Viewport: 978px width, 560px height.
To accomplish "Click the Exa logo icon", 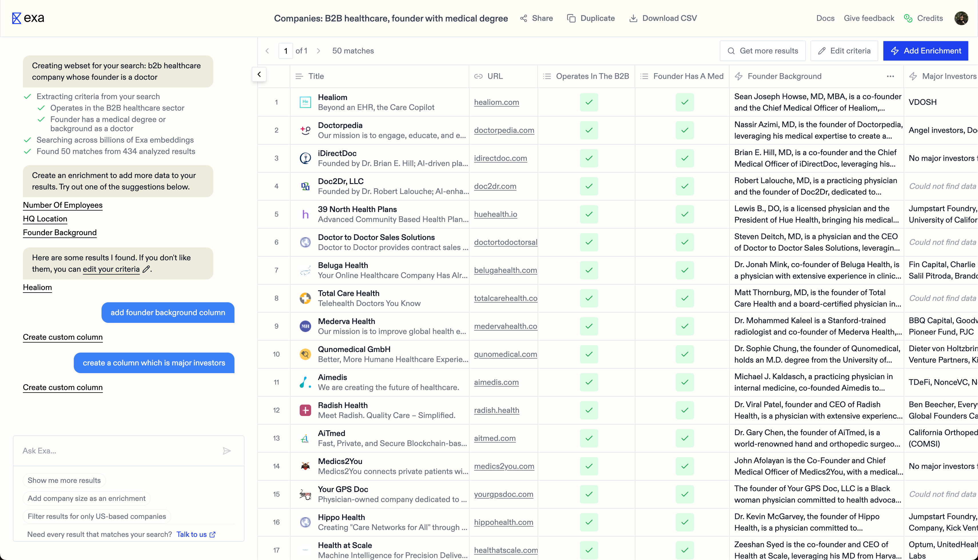I will pyautogui.click(x=16, y=18).
